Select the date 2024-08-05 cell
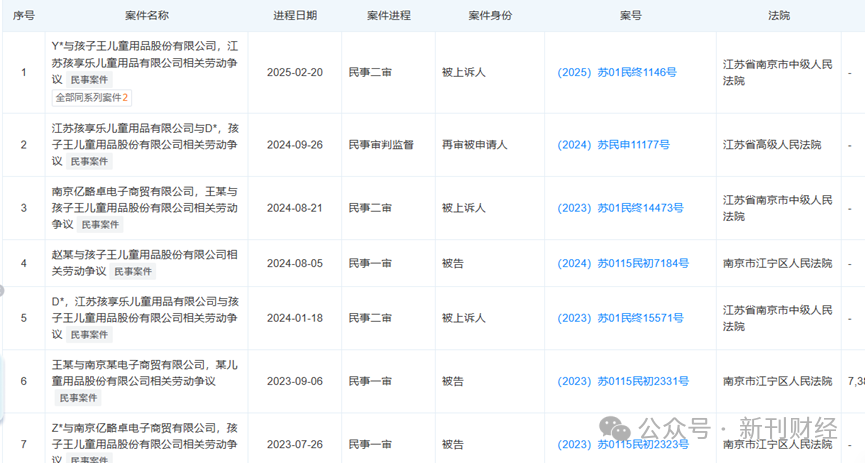The width and height of the screenshot is (865, 463). pyautogui.click(x=294, y=263)
